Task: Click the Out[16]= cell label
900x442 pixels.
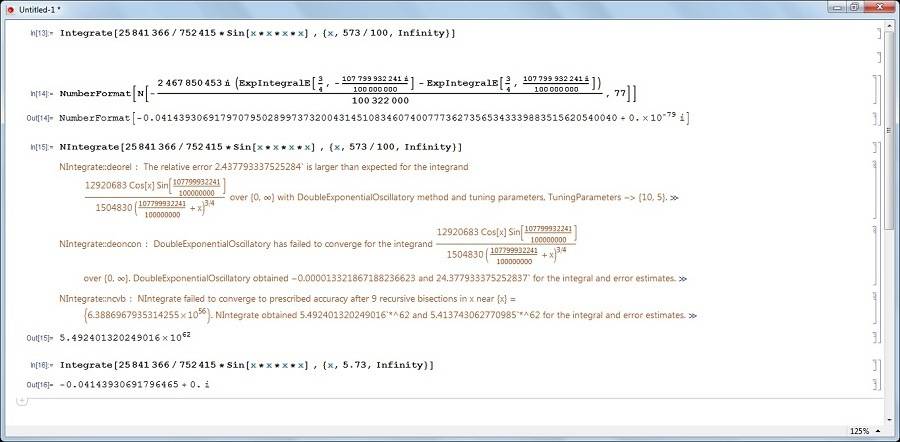Action: 40,384
